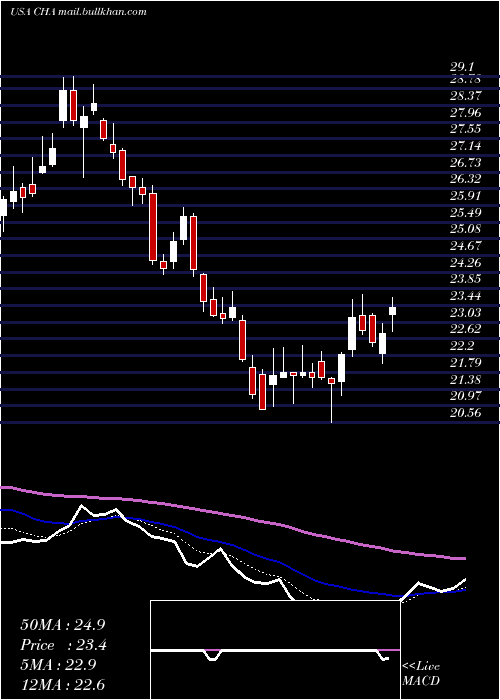The image size is (500, 700).
Task: Click the 26.73 price axis label
Action: pos(466,162)
